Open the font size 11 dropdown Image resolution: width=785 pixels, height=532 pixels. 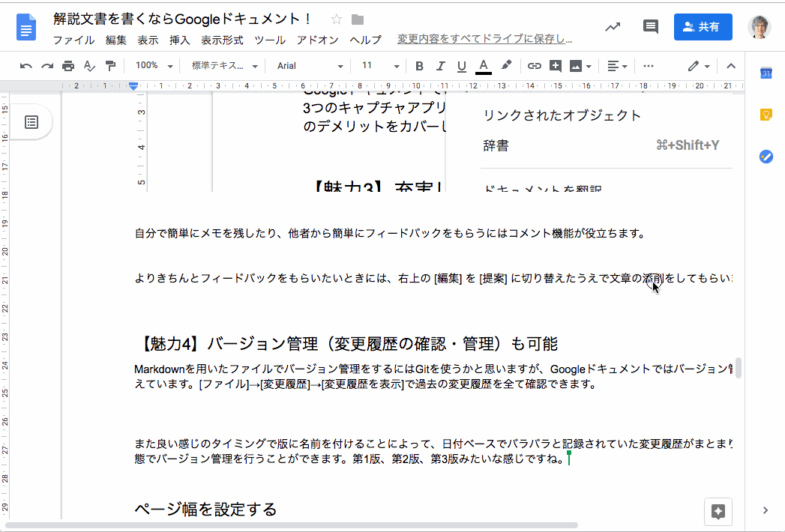click(380, 65)
